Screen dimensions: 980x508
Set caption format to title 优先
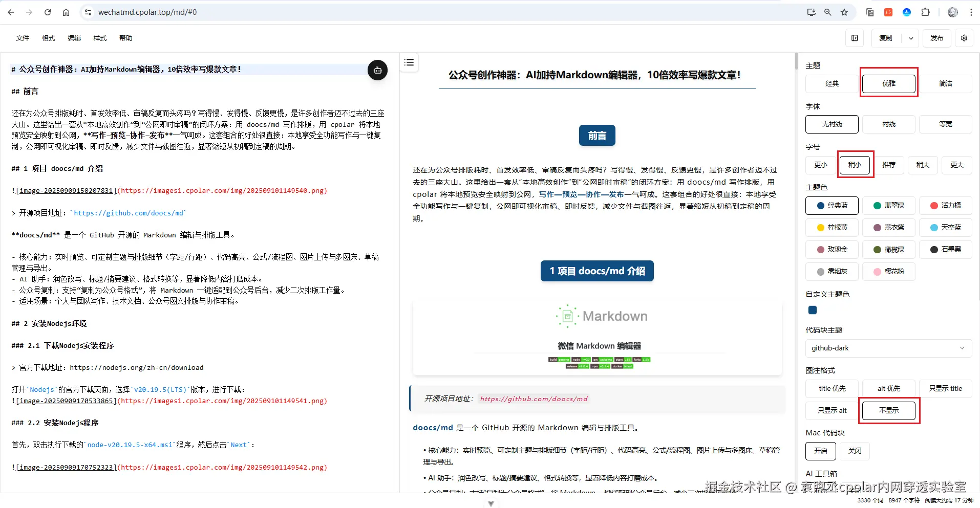[832, 389]
